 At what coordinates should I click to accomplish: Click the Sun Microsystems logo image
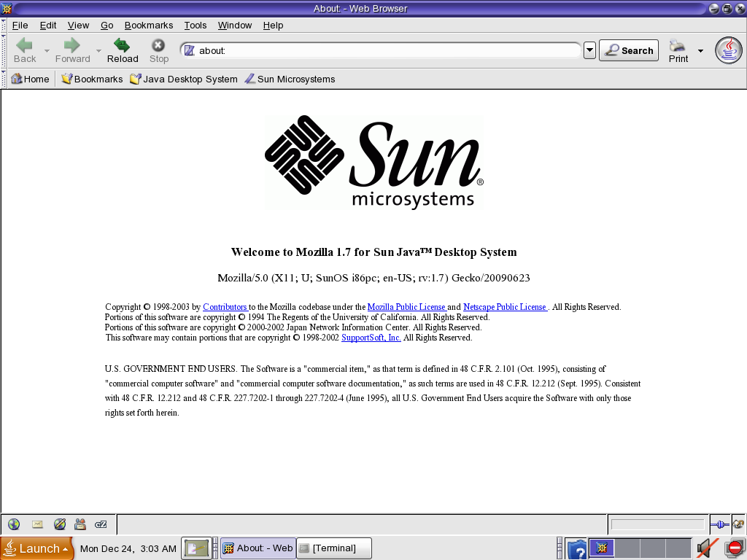coord(374,163)
